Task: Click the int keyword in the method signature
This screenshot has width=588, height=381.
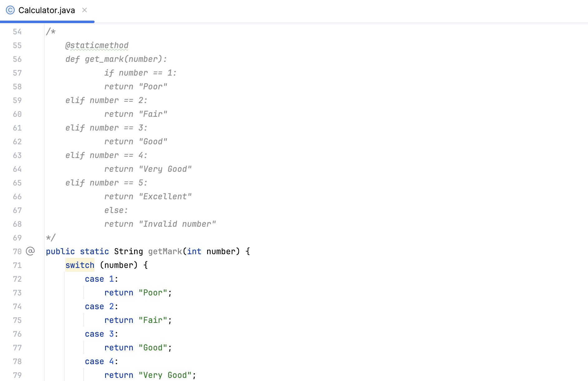Action: tap(194, 251)
